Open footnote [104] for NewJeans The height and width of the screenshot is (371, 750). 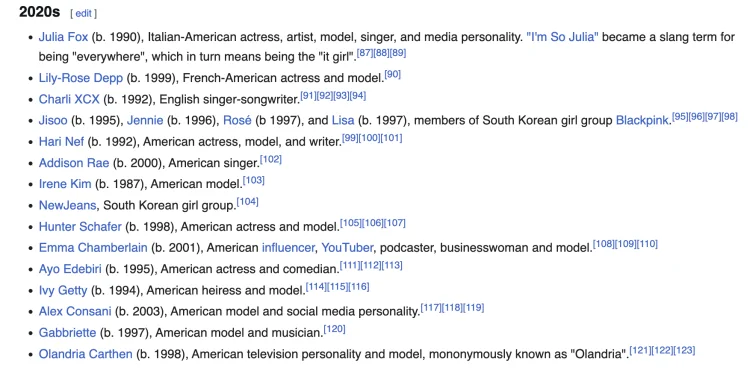click(247, 202)
